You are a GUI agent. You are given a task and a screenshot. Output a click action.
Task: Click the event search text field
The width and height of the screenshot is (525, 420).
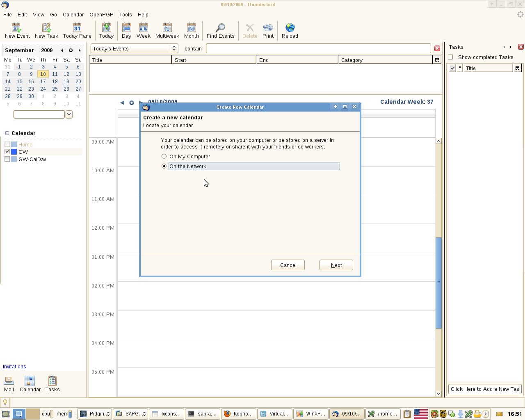click(318, 48)
